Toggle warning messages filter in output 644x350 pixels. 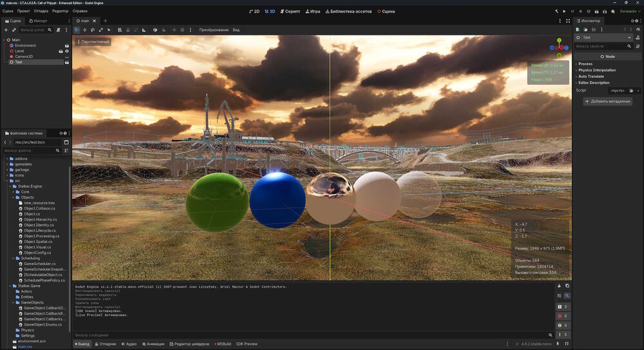coord(563,326)
